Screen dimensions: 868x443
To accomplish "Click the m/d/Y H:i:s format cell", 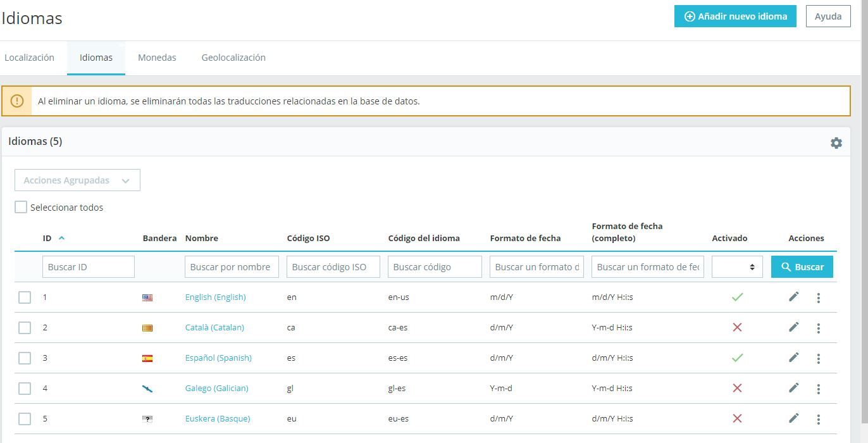I will point(612,297).
